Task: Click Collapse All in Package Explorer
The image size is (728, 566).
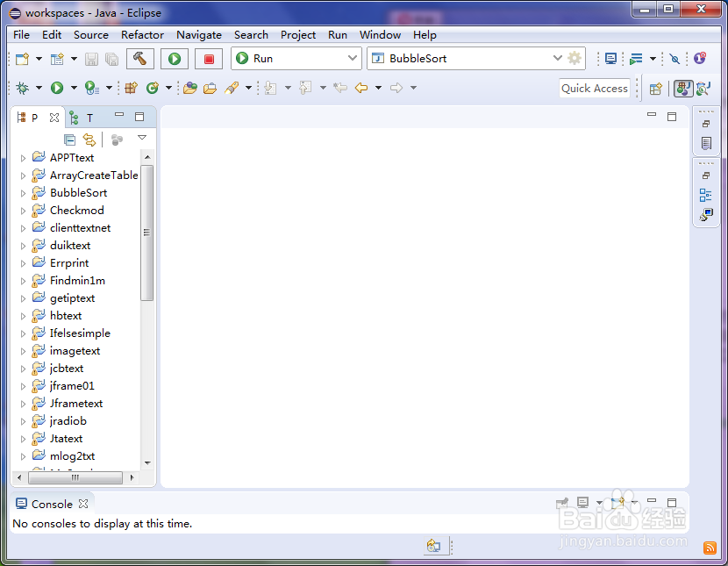Action: (69, 140)
